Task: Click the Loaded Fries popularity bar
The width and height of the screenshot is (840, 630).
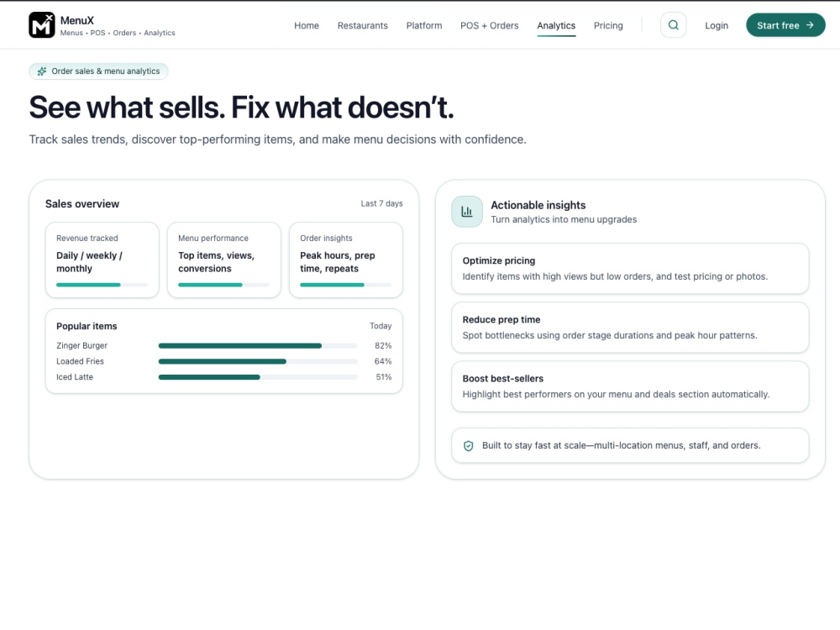Action: click(258, 361)
